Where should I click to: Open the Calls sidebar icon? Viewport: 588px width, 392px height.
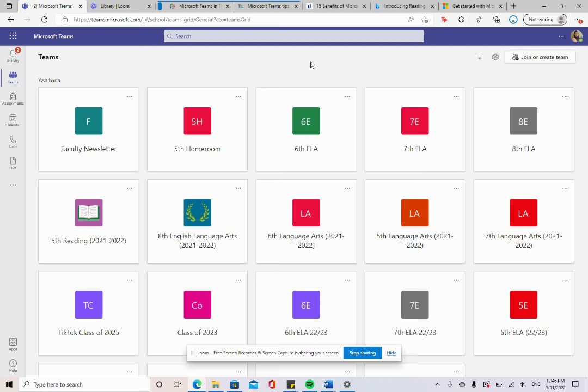13,142
